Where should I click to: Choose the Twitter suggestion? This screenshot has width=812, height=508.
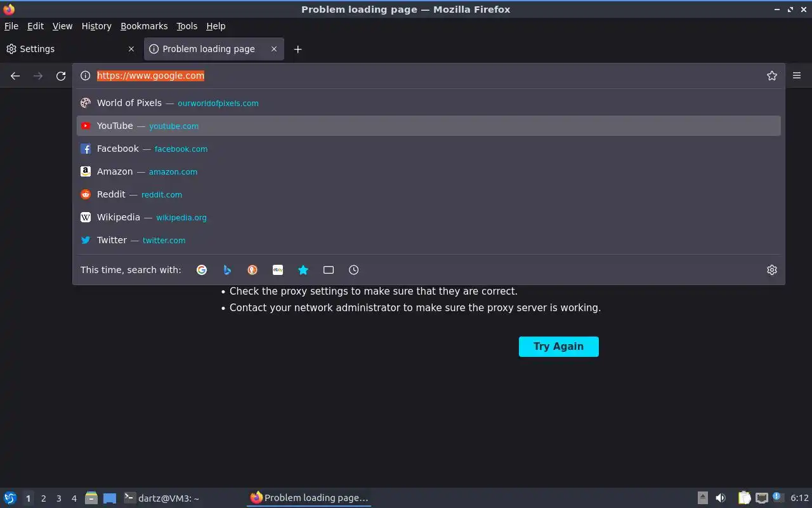(x=429, y=240)
